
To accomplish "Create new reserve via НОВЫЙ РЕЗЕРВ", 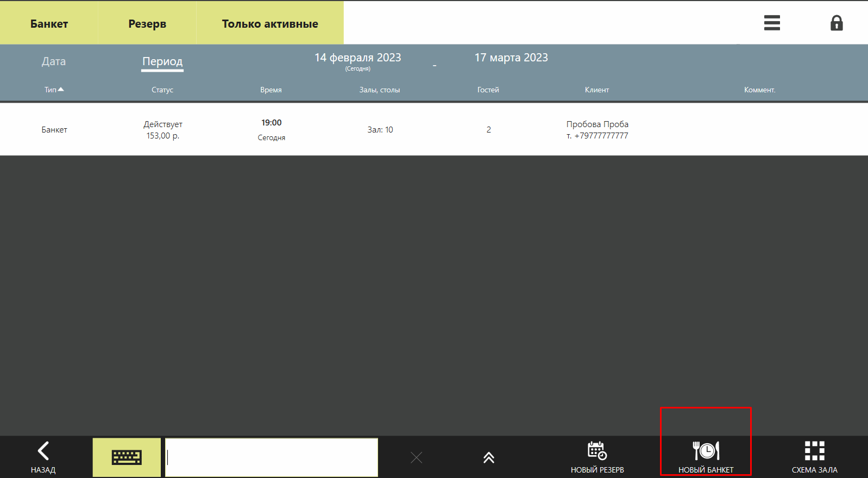I will [x=597, y=457].
